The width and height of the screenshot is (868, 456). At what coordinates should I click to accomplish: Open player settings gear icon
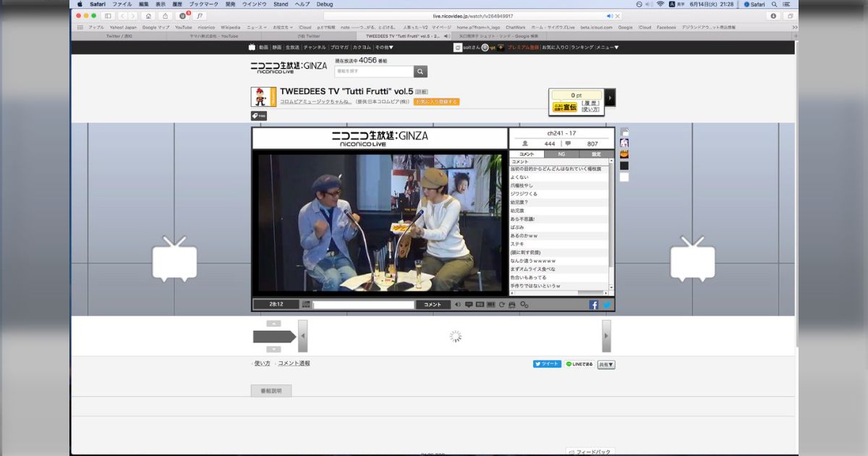pyautogui.click(x=524, y=305)
